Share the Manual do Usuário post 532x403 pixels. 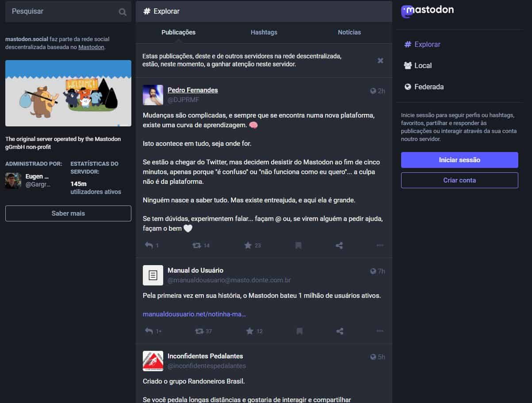click(x=340, y=331)
